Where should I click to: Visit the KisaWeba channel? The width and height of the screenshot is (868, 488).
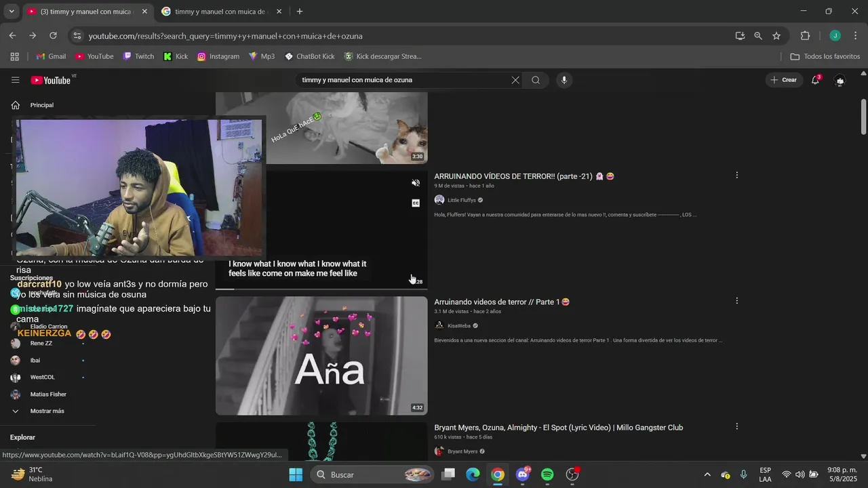459,325
